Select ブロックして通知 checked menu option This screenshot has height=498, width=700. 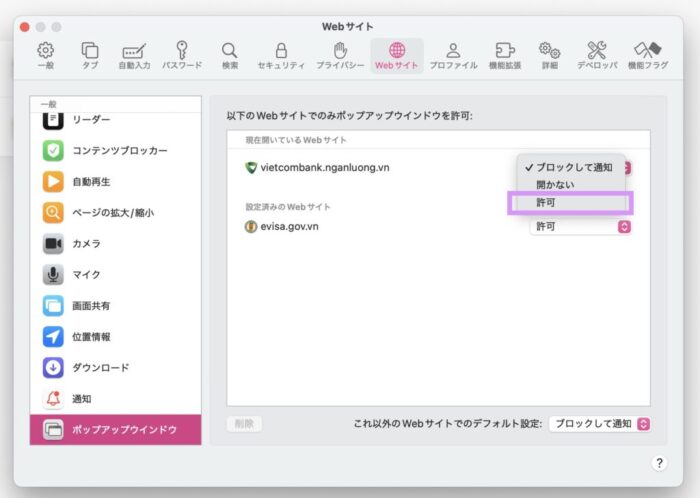coord(568,167)
